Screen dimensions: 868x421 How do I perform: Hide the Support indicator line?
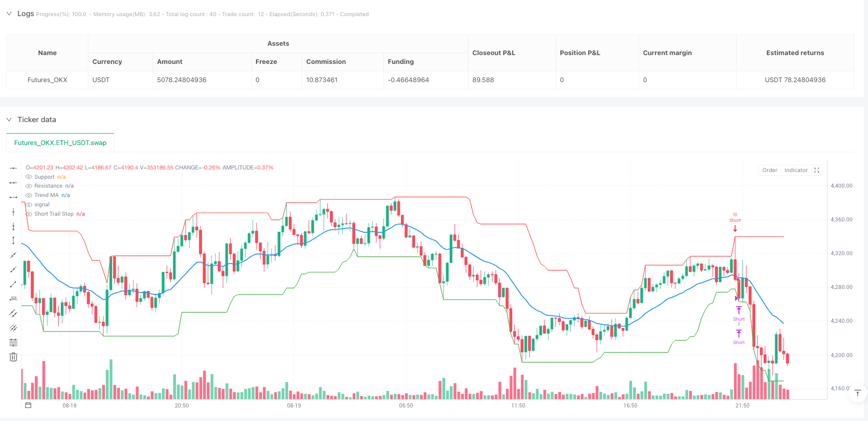29,177
